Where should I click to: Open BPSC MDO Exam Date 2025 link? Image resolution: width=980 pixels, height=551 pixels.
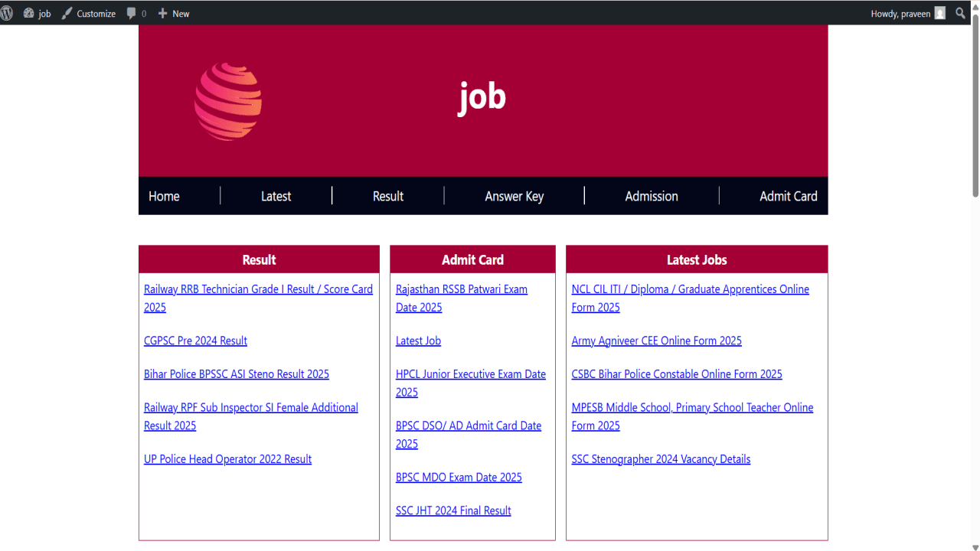tap(459, 477)
